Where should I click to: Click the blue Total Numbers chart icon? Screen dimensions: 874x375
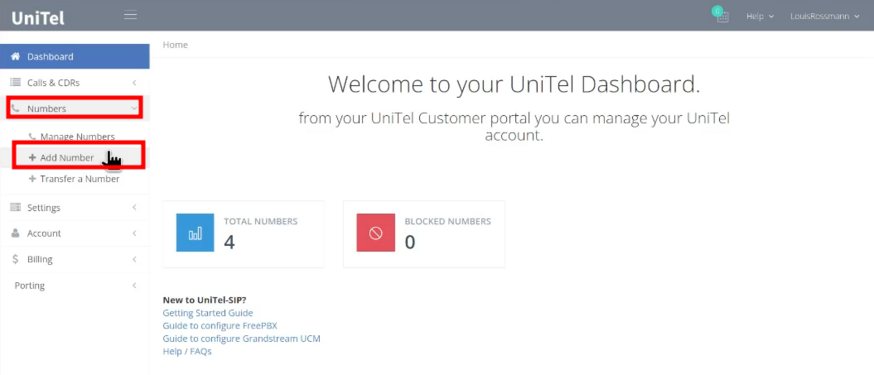pos(195,233)
